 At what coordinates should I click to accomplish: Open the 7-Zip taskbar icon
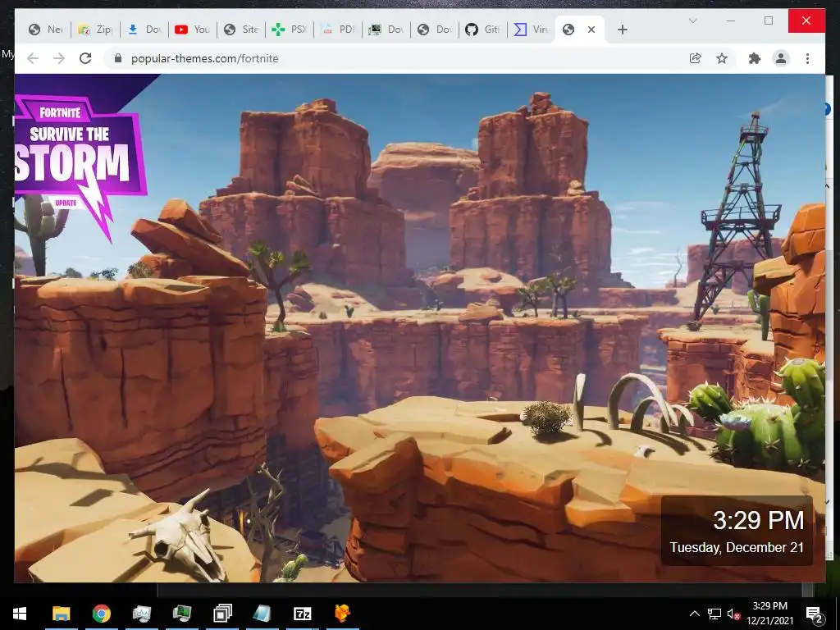point(303,614)
